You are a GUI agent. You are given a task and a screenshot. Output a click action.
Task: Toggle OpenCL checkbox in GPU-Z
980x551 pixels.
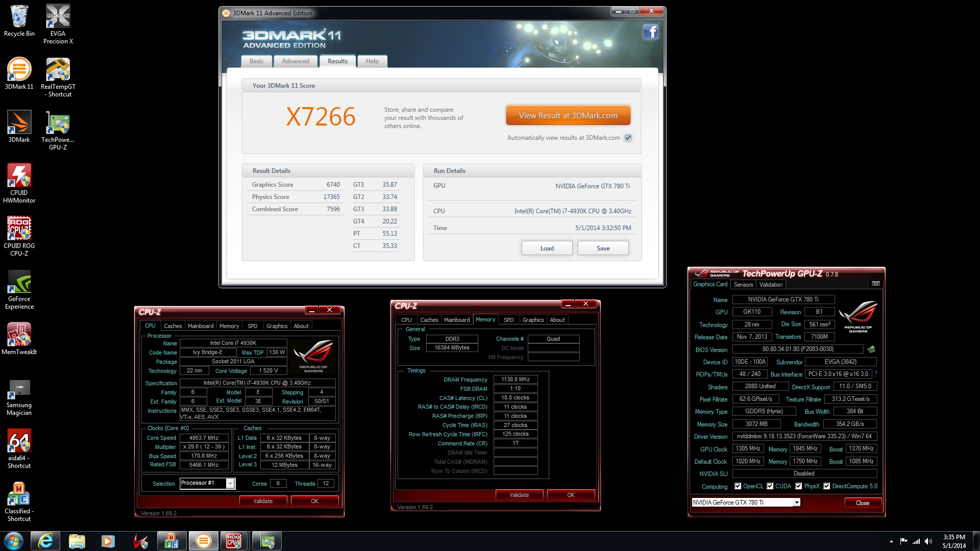(x=738, y=486)
